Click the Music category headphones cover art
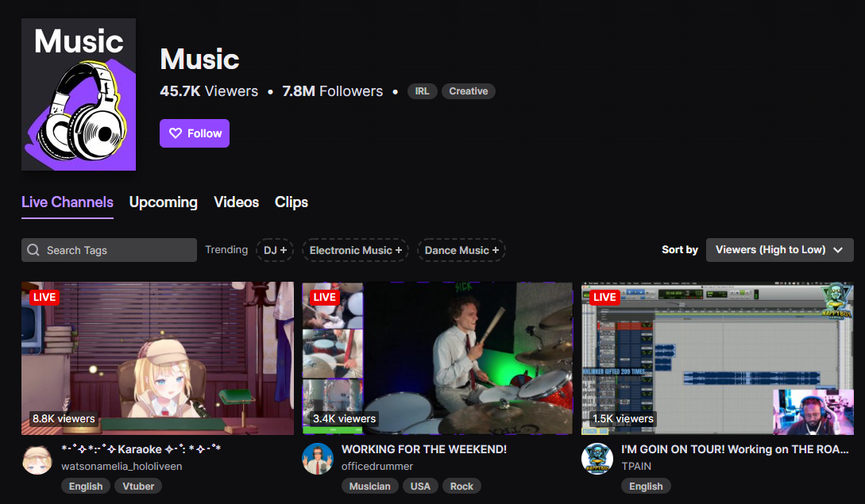Image resolution: width=865 pixels, height=504 pixels. point(79,94)
